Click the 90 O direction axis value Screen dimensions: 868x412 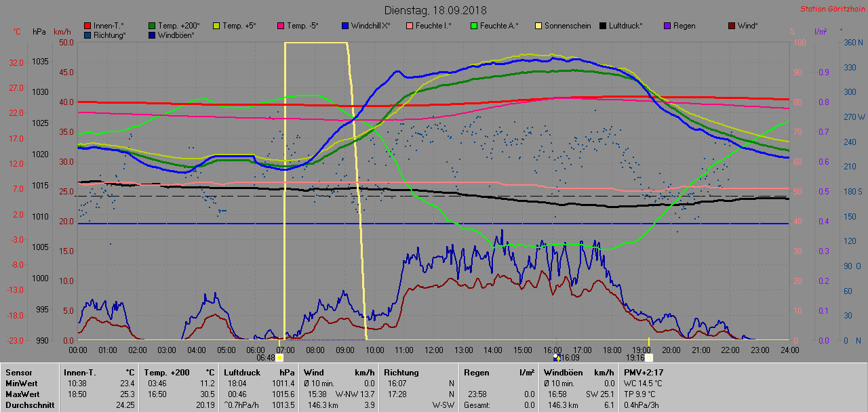point(851,266)
